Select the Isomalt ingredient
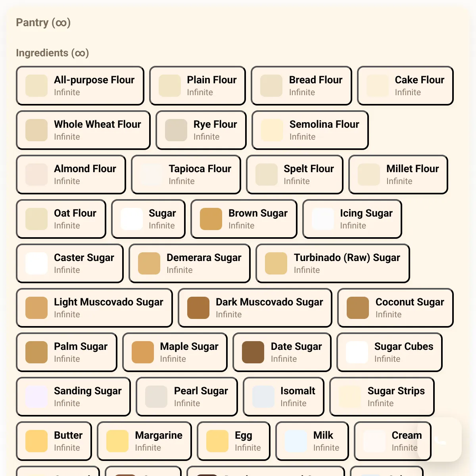This screenshot has width=476, height=476. [x=284, y=397]
